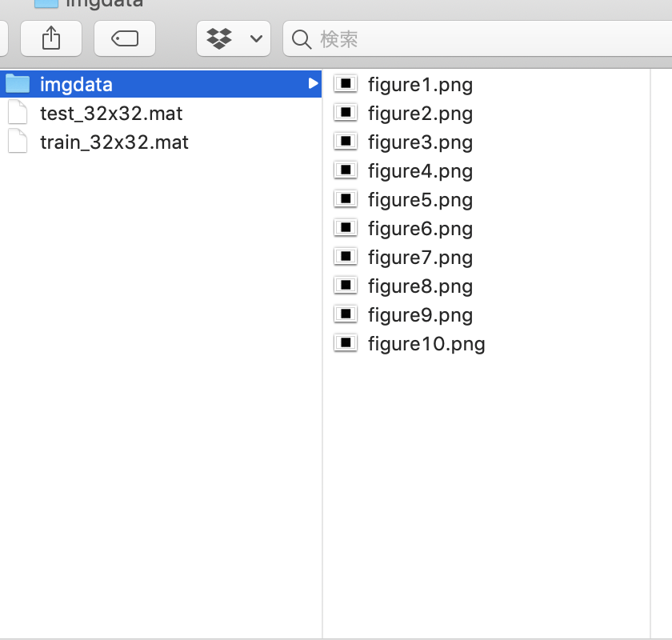Click the document icon next to train_32x32.mat
Screen dimensions: 672x640
click(18, 141)
